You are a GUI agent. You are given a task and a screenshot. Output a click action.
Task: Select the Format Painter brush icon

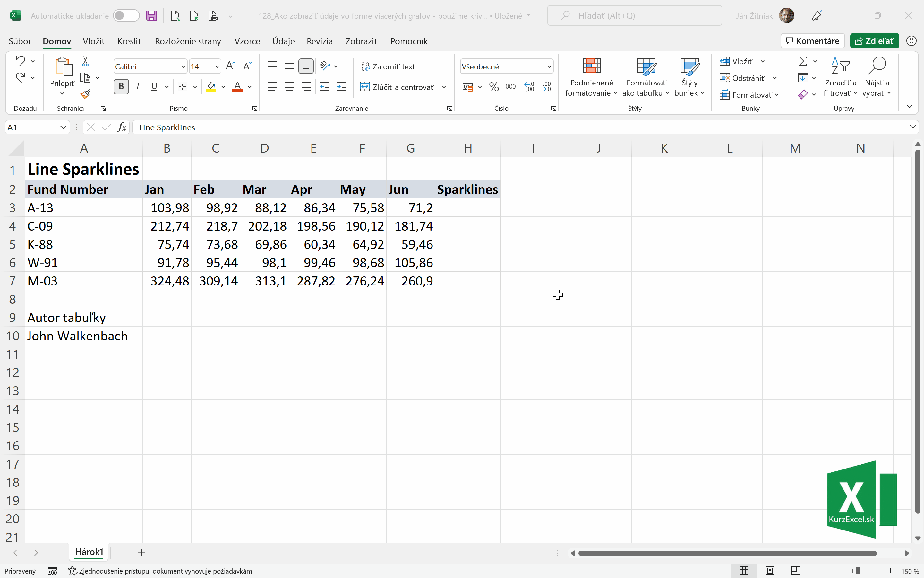[86, 94]
